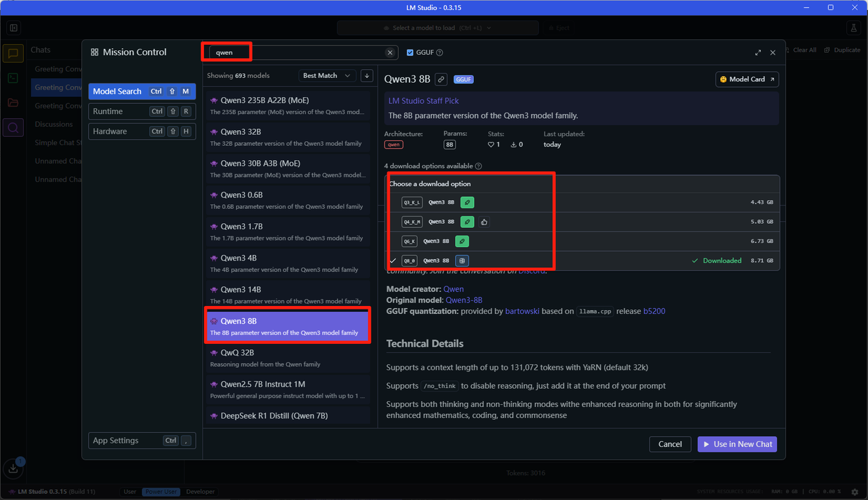This screenshot has width=868, height=500.
Task: Click the GGUF help question mark icon
Action: pyautogui.click(x=439, y=53)
